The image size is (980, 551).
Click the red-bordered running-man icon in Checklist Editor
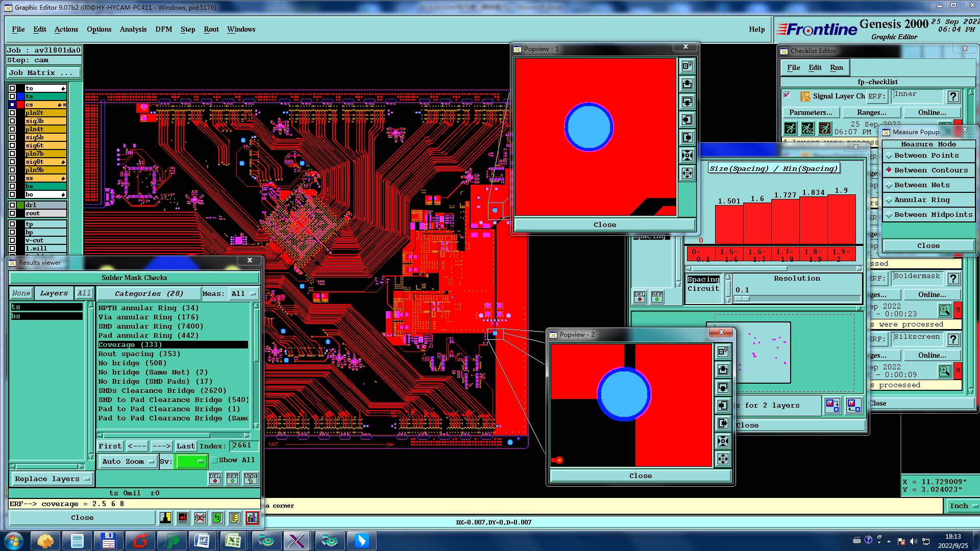(825, 128)
